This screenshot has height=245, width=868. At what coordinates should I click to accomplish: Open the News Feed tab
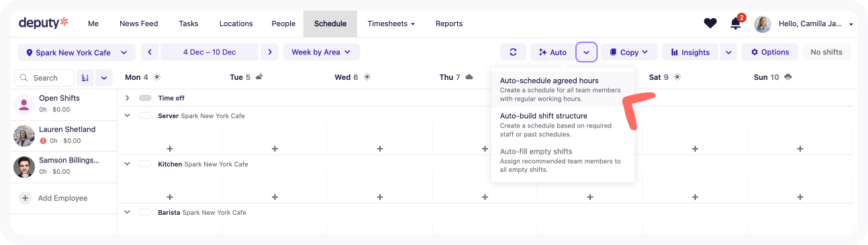click(x=139, y=23)
